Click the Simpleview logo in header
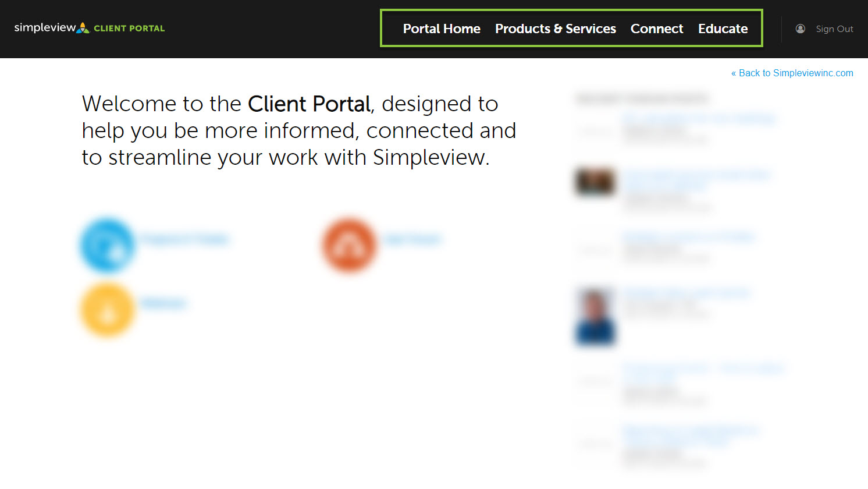Screen dimensions: 868x489 click(90, 28)
